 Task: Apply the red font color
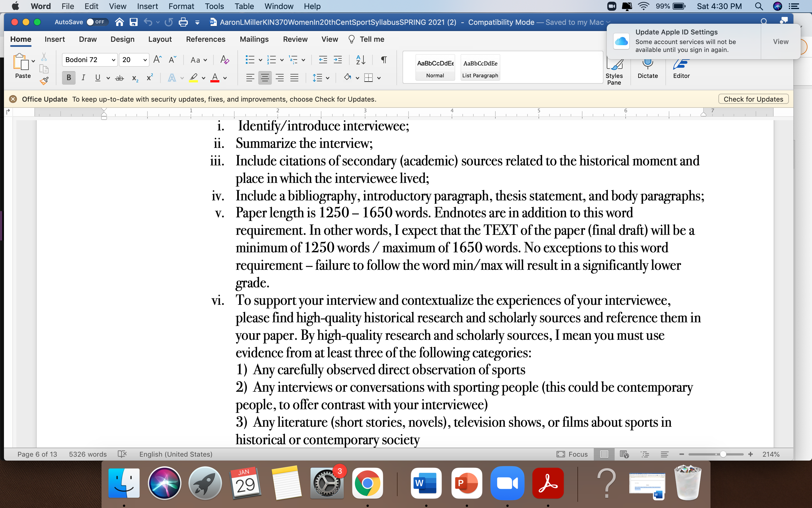click(x=215, y=78)
